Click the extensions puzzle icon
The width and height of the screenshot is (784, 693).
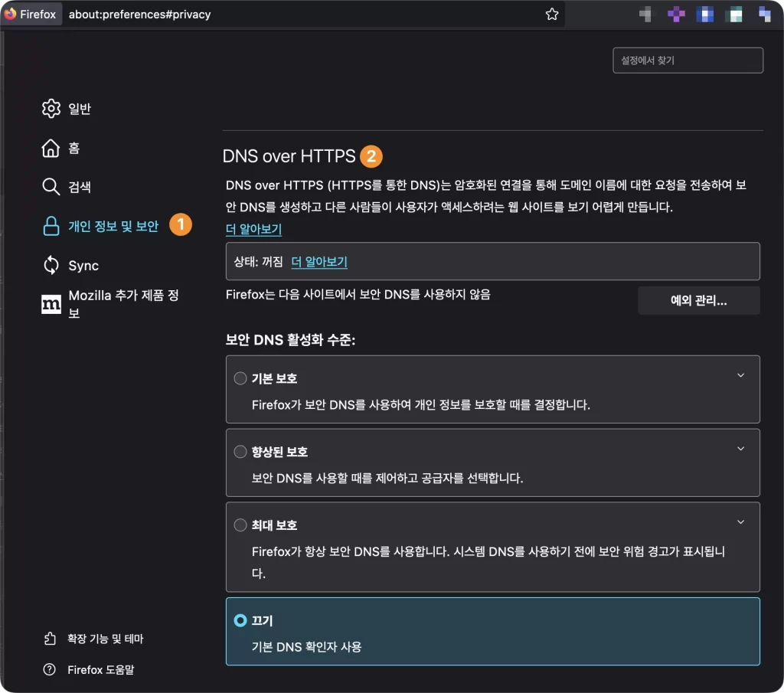pyautogui.click(x=50, y=639)
